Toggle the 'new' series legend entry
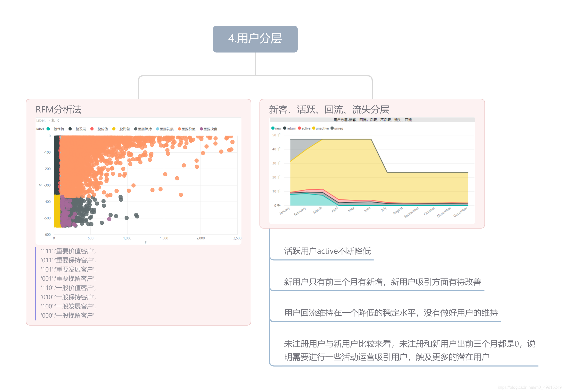The width and height of the screenshot is (564, 392). point(276,128)
